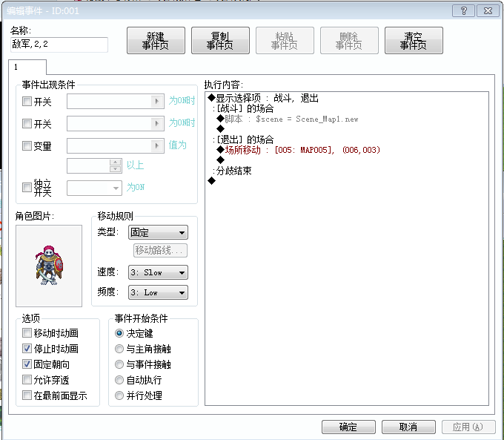Click the 移动路线... button
This screenshot has width=504, height=440.
(x=160, y=250)
